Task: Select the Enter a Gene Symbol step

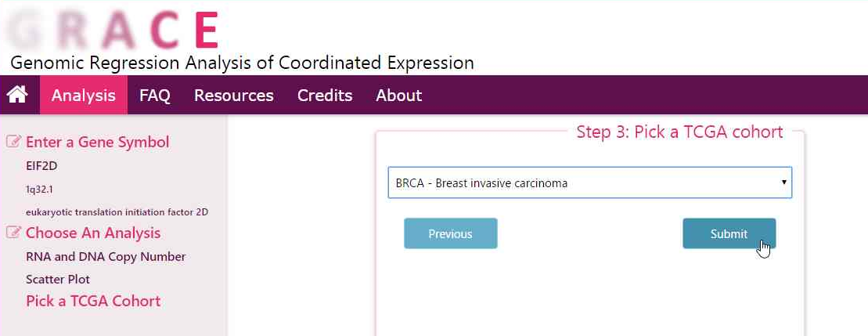Action: [x=97, y=142]
